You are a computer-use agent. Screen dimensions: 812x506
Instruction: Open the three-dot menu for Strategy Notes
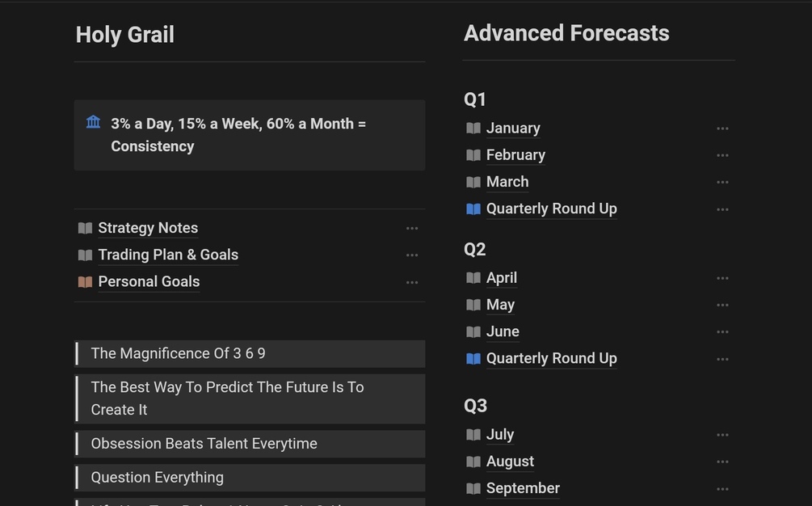(x=412, y=229)
